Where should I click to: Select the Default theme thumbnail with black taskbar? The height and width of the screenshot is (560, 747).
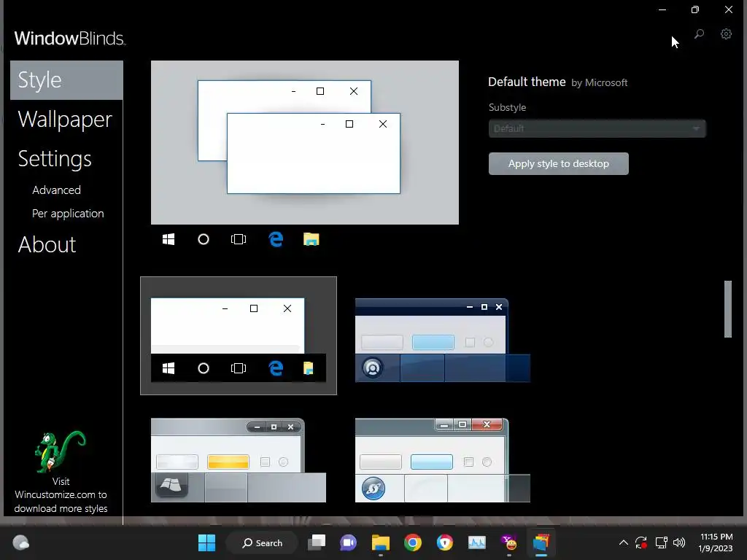click(239, 335)
